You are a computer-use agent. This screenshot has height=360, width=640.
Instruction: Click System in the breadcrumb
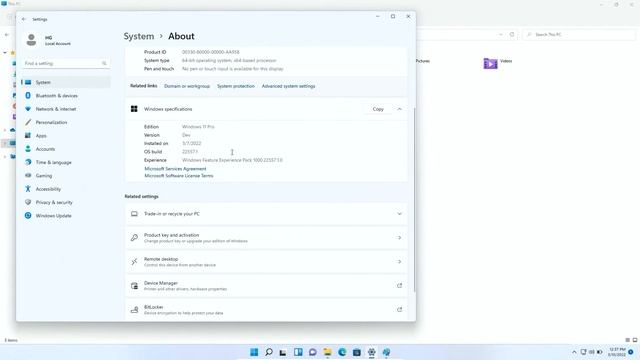pyautogui.click(x=139, y=36)
